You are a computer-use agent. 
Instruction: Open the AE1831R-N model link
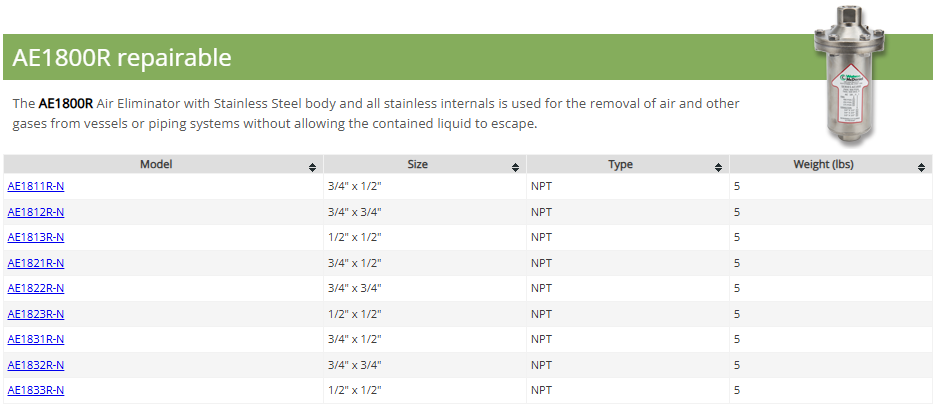point(36,339)
